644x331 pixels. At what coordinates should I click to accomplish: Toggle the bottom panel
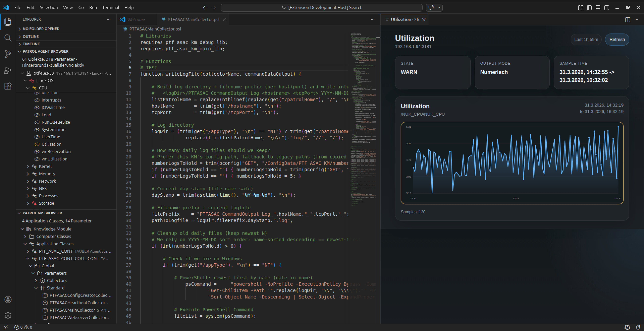(598, 8)
